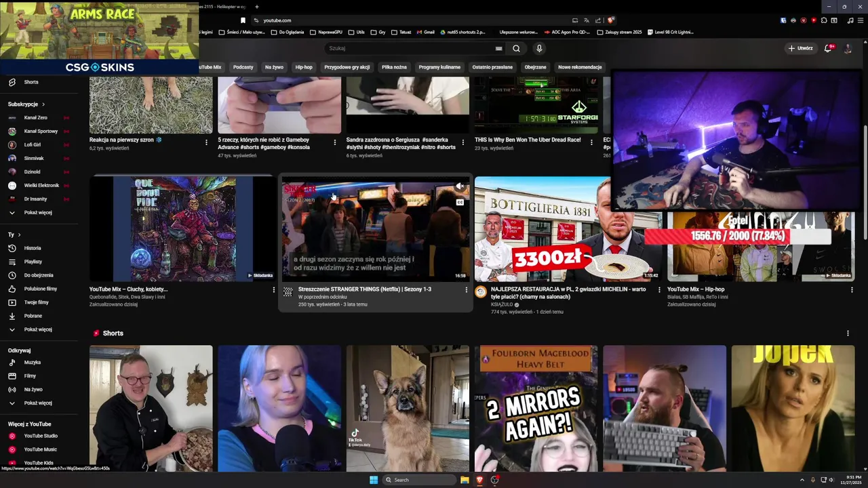This screenshot has height=488, width=868.
Task: Open options menu for Stranger Things video
Action: pos(466,289)
